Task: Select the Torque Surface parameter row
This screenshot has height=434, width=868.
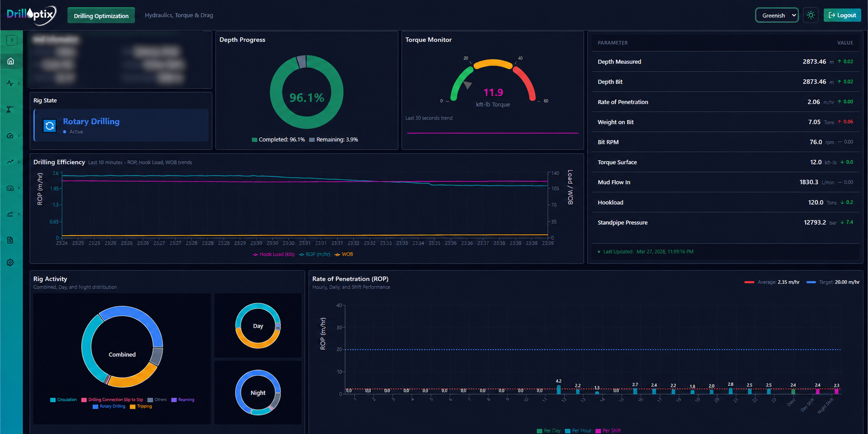Action: coord(725,162)
